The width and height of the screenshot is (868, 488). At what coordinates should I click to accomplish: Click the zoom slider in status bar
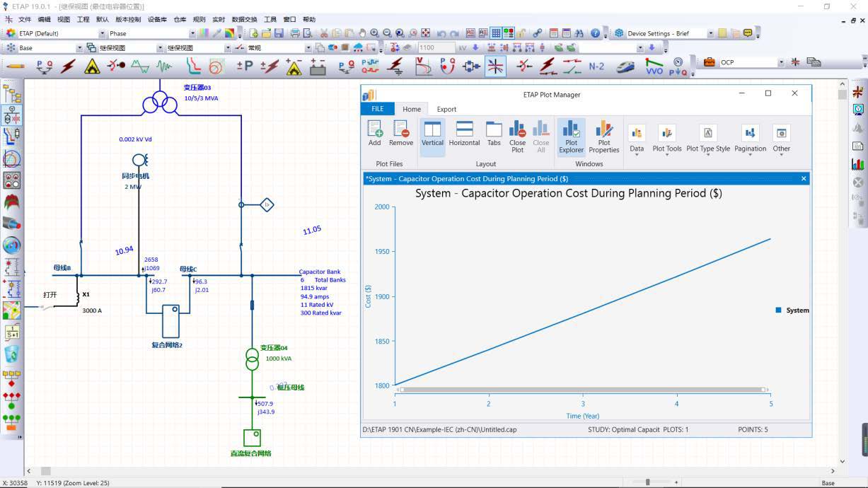(647, 482)
